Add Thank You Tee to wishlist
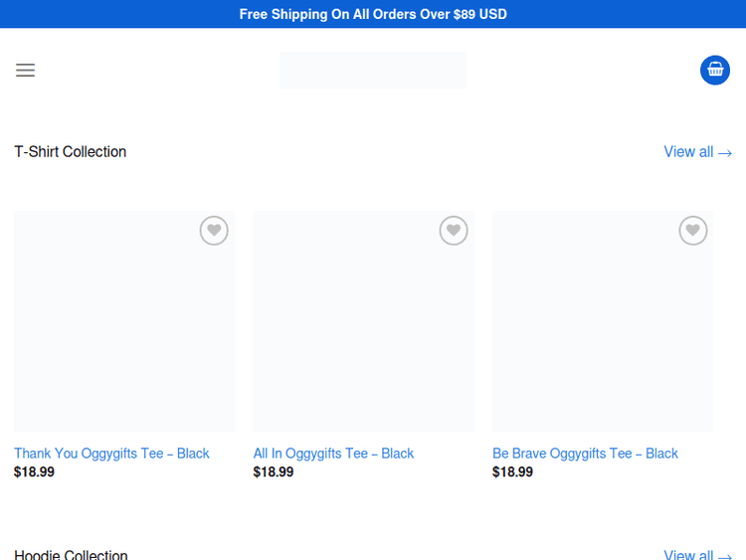This screenshot has width=746, height=560. click(x=214, y=231)
